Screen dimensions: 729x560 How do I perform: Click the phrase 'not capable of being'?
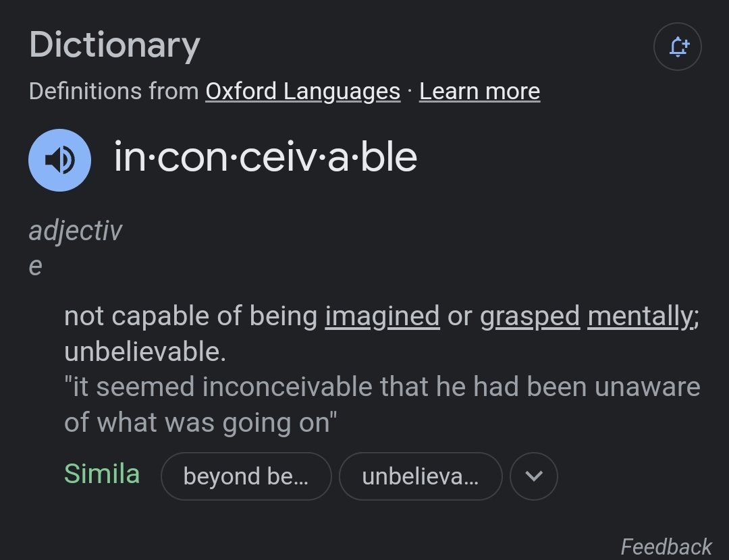[190, 316]
